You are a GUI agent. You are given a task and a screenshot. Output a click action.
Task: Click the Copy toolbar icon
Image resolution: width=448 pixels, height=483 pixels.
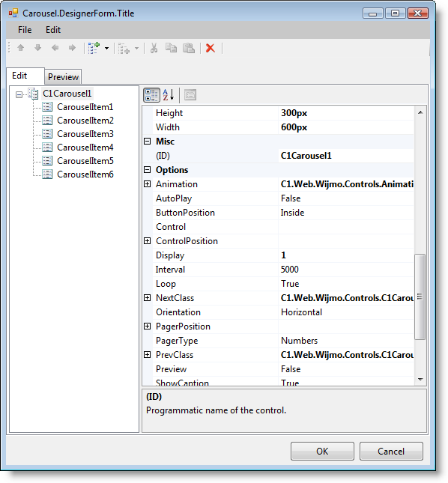[171, 48]
